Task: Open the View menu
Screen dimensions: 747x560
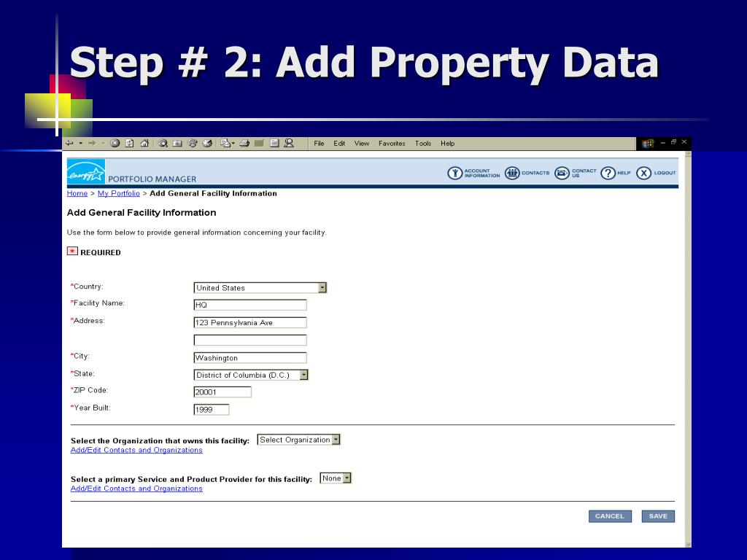Action: (x=362, y=144)
